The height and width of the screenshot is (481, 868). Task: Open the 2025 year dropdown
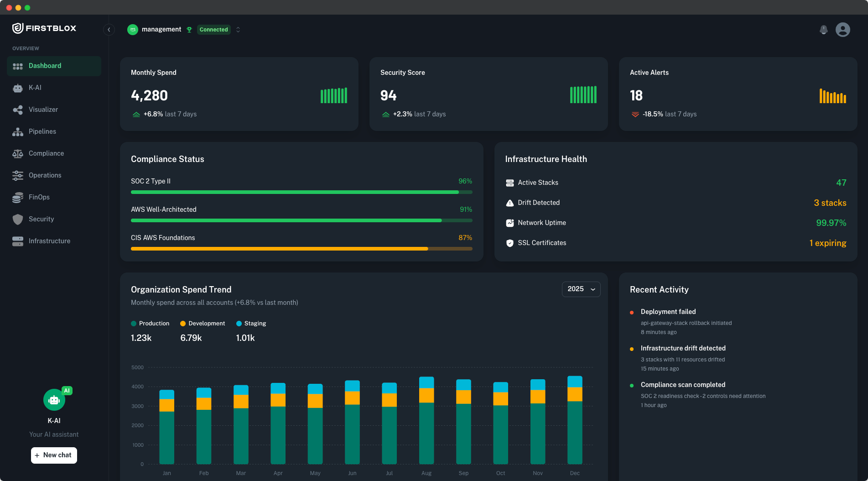(x=581, y=289)
